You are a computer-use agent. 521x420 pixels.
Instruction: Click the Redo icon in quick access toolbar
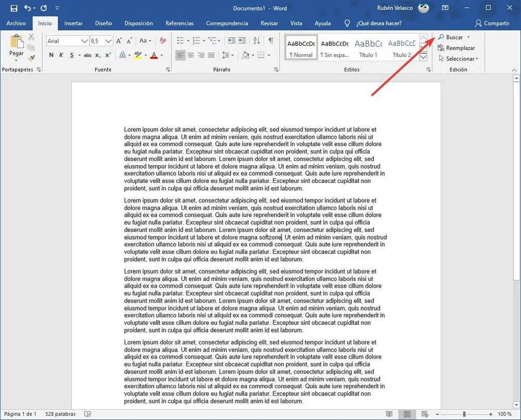tap(44, 8)
